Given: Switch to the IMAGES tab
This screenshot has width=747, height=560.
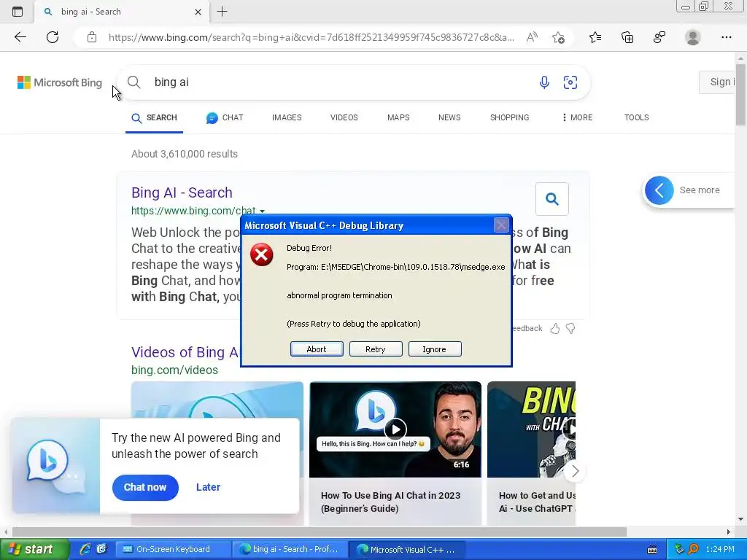Looking at the screenshot, I should point(287,117).
